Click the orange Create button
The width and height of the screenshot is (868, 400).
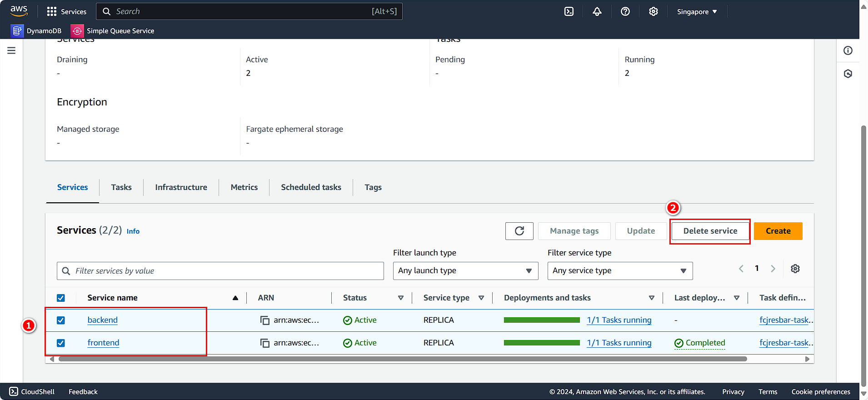pos(778,231)
